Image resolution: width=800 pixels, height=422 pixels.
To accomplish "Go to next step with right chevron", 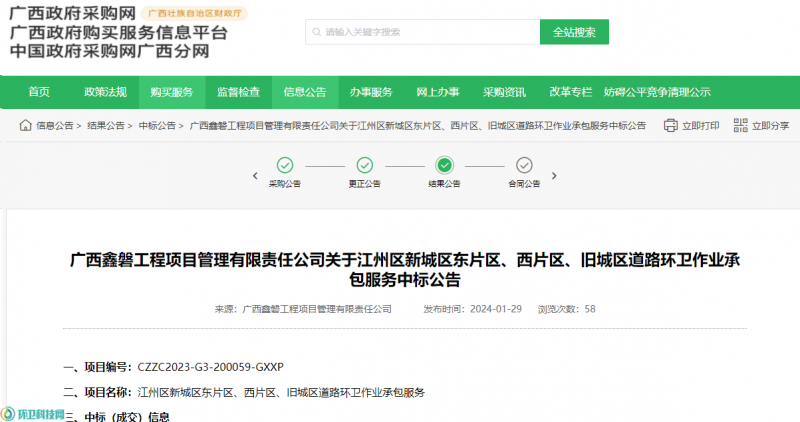I will click(554, 176).
